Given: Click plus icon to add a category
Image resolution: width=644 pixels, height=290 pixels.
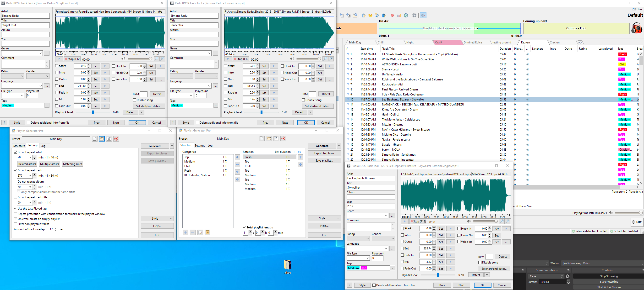Looking at the screenshot, I should 185,232.
